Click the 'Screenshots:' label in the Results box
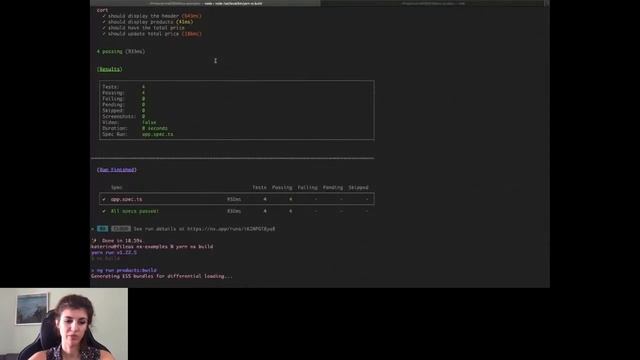640x360 pixels. (x=119, y=116)
